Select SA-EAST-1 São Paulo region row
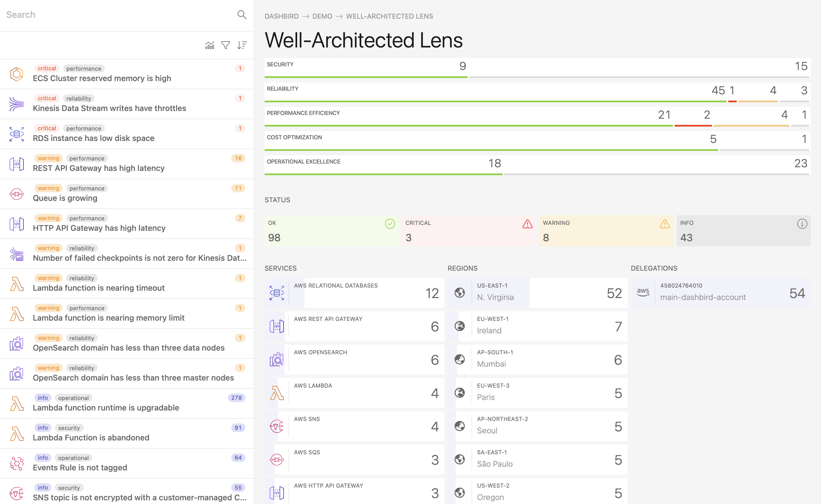821x504 pixels. [537, 460]
